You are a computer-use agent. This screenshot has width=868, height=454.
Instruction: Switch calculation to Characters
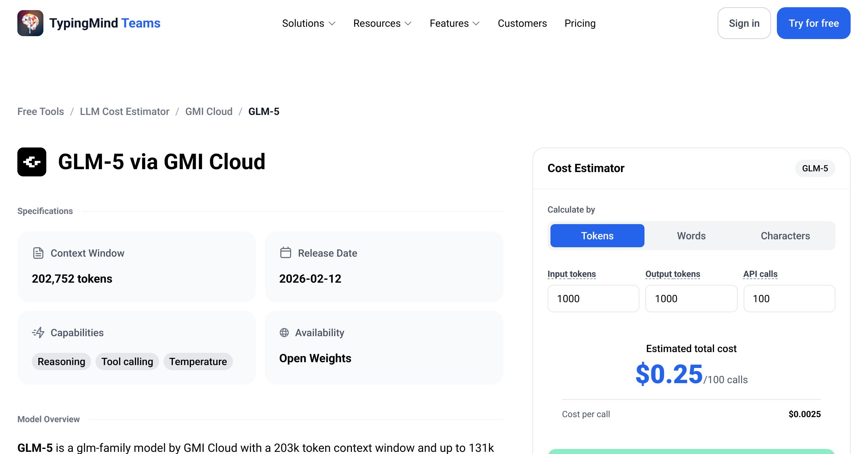(x=786, y=236)
